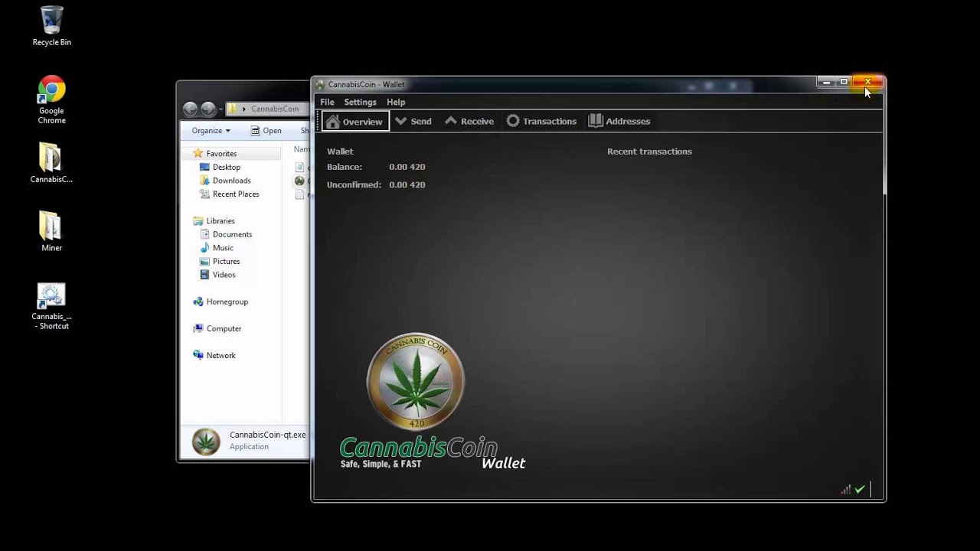980x551 pixels.
Task: Minimize the CannabisCoin wallet window
Action: point(826,82)
